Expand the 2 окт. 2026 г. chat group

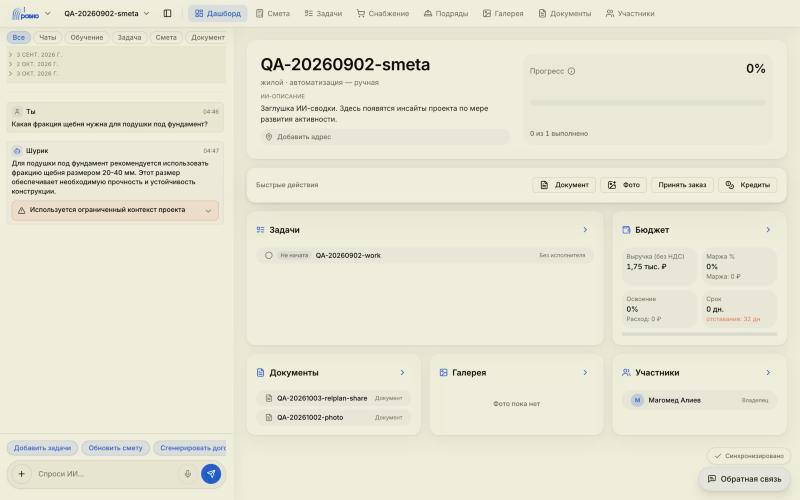click(34, 64)
